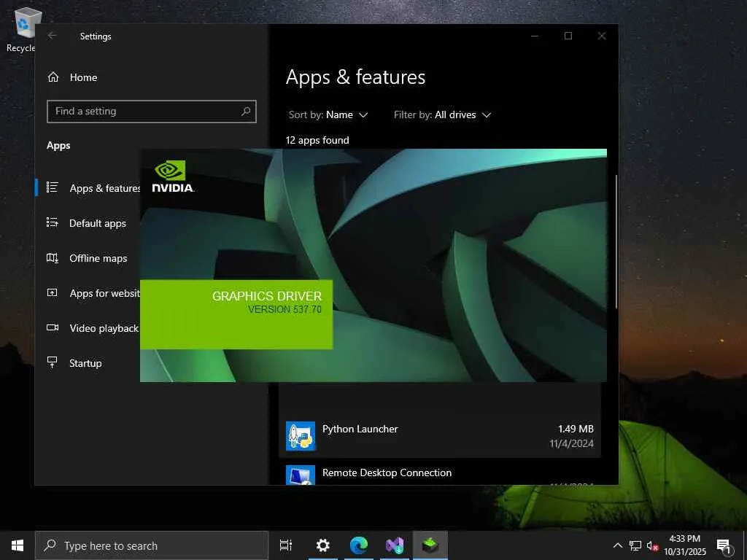This screenshot has height=560, width=747.
Task: Open Apps for websites section
Action: coord(93,293)
